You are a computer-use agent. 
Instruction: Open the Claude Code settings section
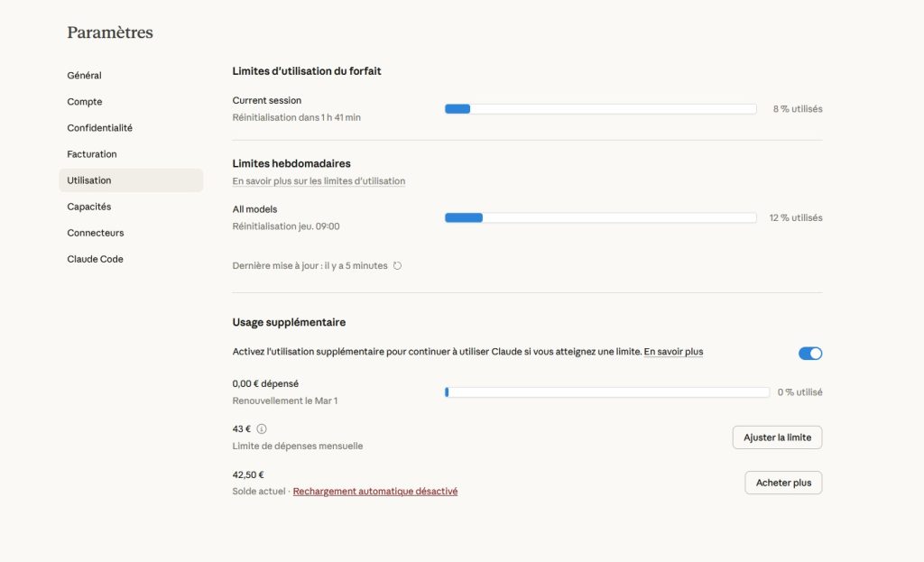click(x=95, y=259)
